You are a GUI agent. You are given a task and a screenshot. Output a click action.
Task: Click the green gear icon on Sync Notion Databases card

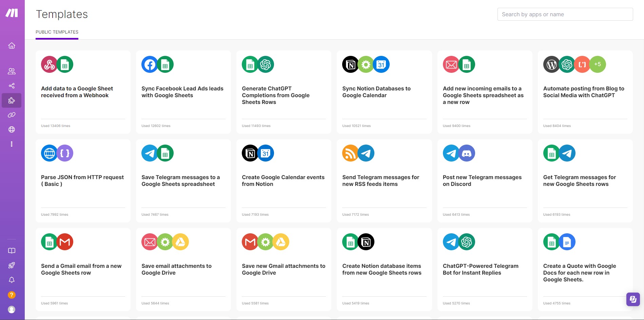tap(366, 64)
